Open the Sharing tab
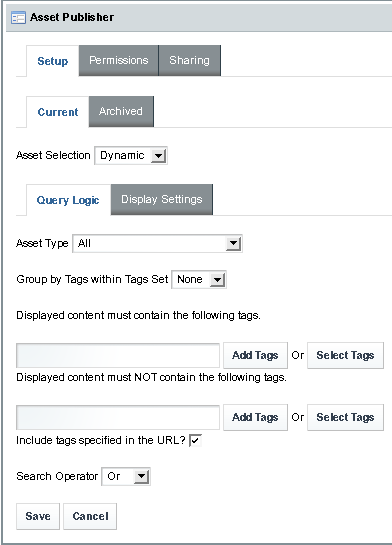The width and height of the screenshot is (392, 545). (x=190, y=60)
